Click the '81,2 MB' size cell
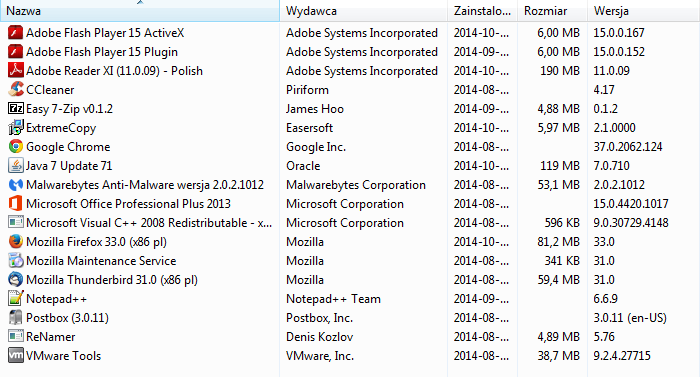 pos(558,242)
